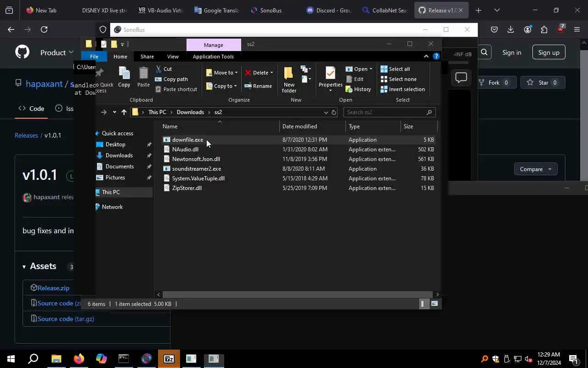The width and height of the screenshot is (588, 368).
Task: Expand the Delete dropdown arrow
Action: click(x=271, y=73)
